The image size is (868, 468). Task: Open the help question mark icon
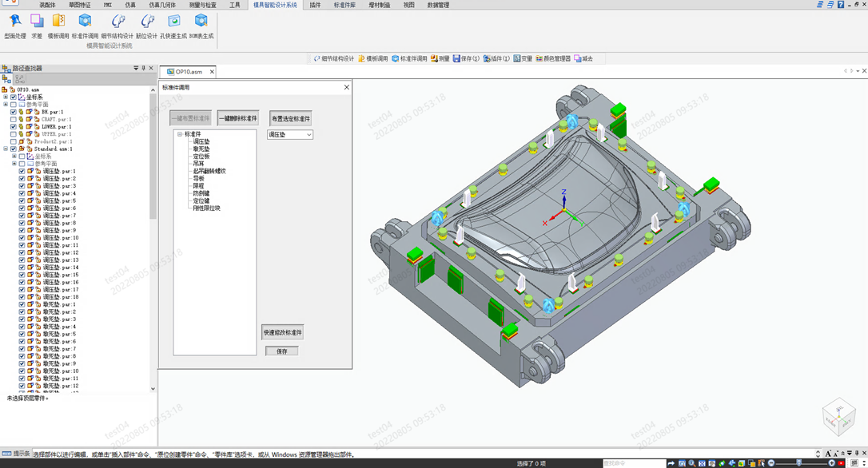[840, 5]
